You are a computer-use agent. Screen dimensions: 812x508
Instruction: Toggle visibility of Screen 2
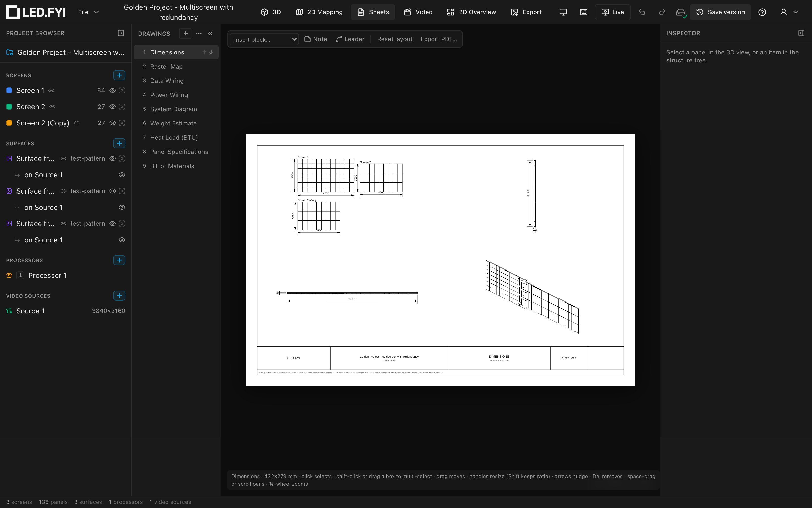coord(113,106)
